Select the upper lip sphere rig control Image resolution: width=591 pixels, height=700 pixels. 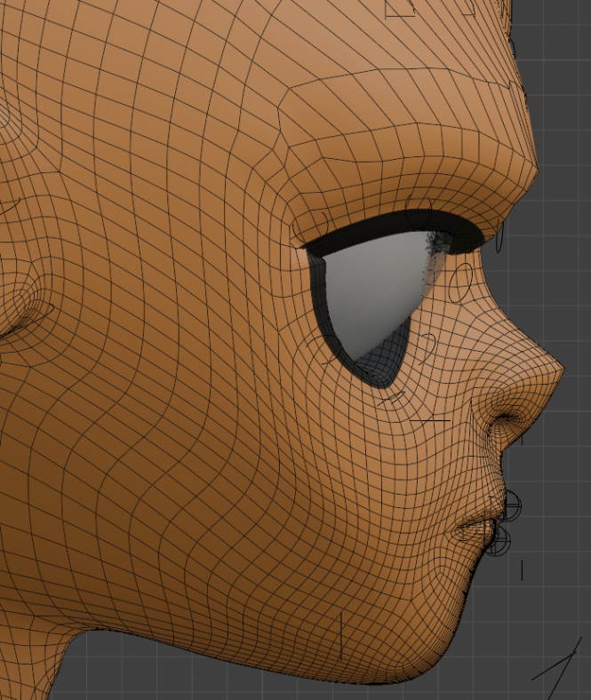point(512,507)
